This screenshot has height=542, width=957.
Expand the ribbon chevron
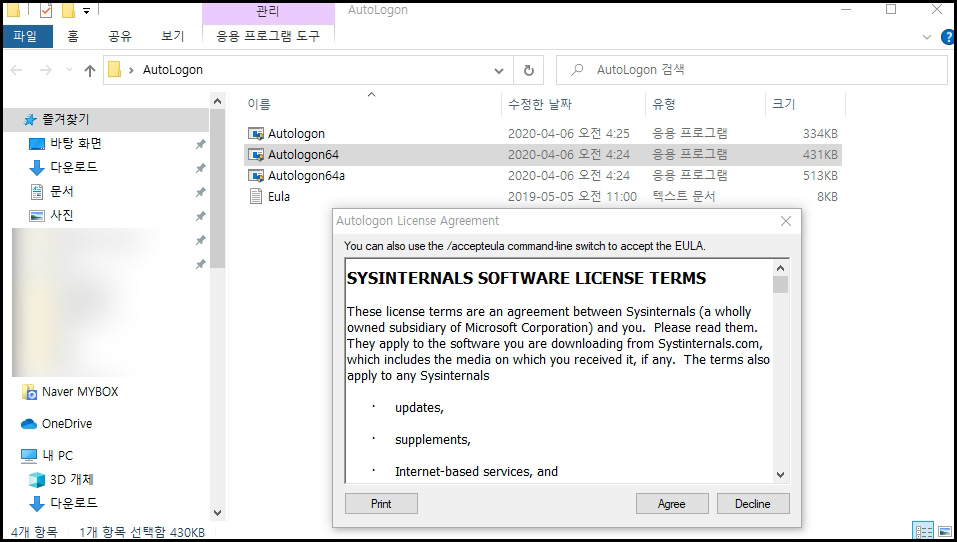[926, 37]
